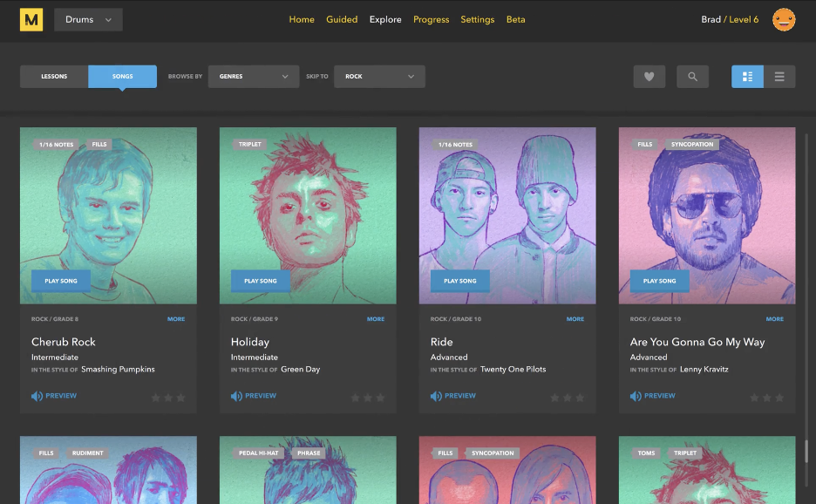Open the Progress menu item
The width and height of the screenshot is (816, 504).
pos(431,20)
